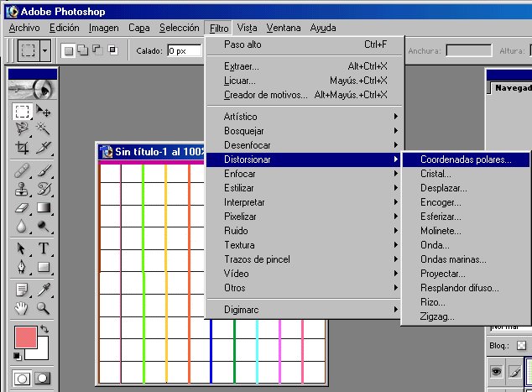Select the Clone Stamp tool

[23, 189]
